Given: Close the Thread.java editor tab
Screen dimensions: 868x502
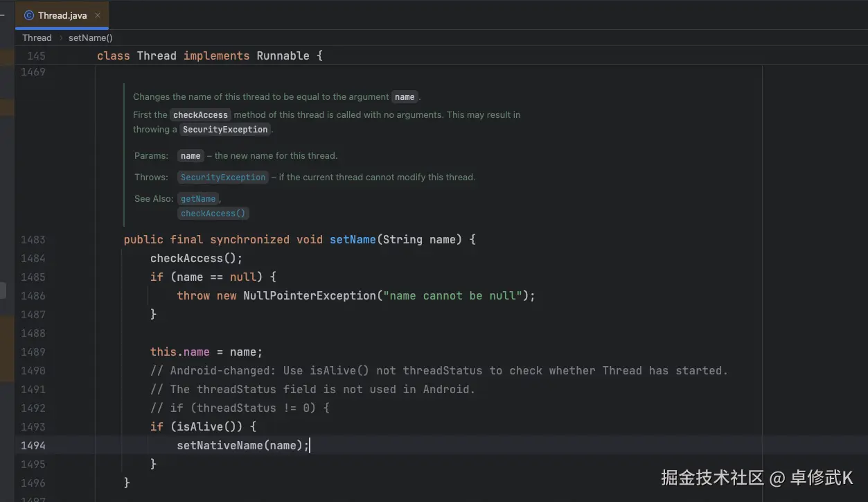Looking at the screenshot, I should (x=97, y=15).
